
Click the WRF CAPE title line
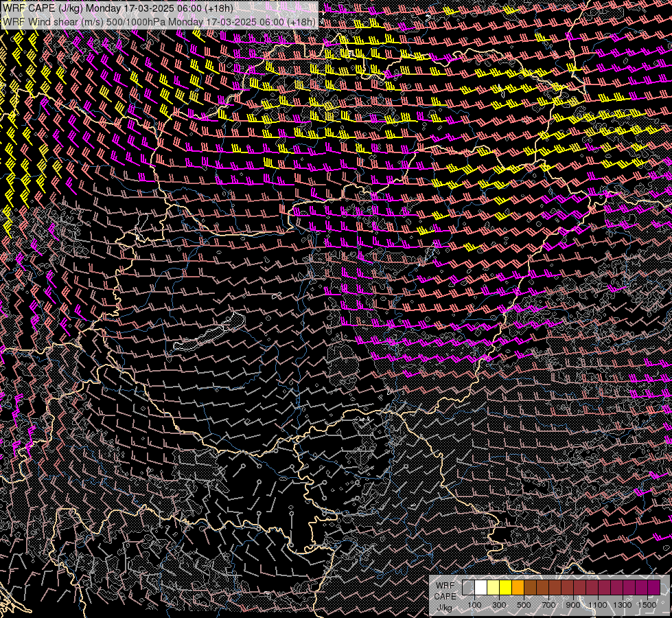(118, 8)
